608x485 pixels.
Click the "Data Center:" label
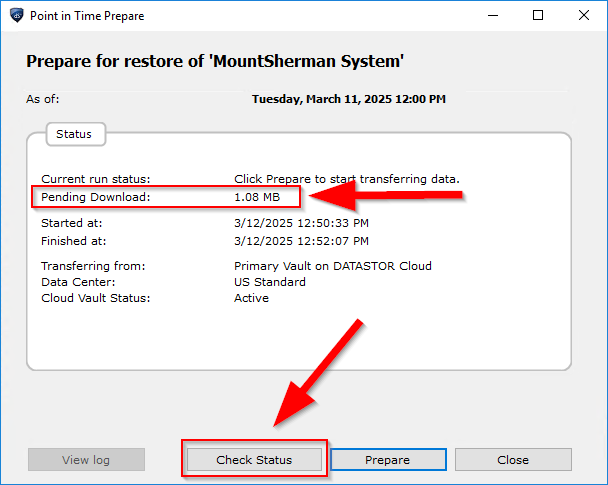(78, 282)
